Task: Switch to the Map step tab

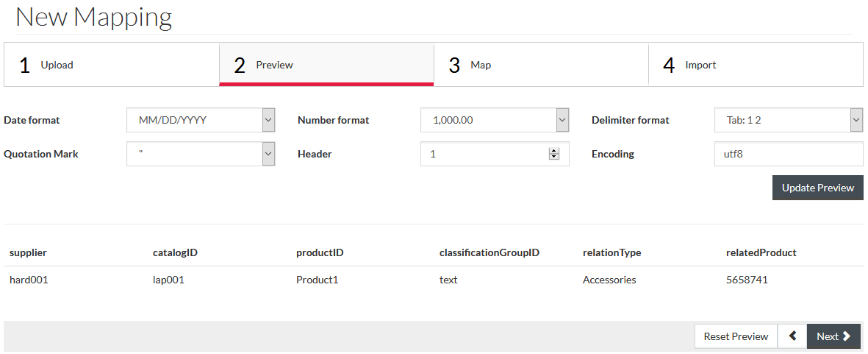Action: coord(542,65)
